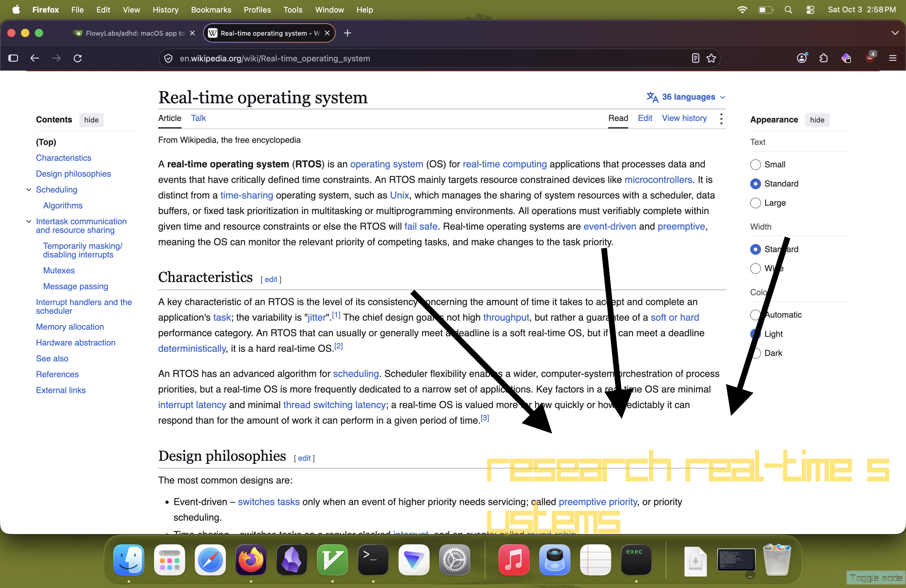
Task: Open macOS Control Center icon
Action: pos(810,10)
